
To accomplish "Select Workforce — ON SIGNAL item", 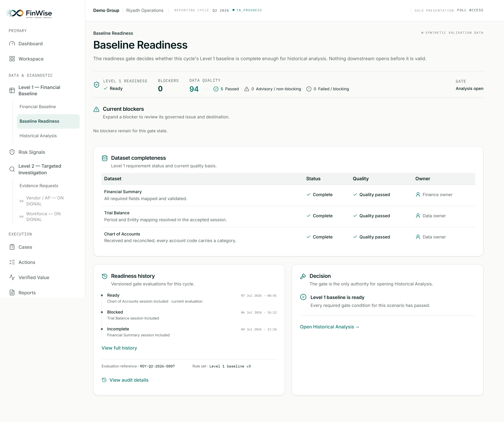I will (43, 216).
